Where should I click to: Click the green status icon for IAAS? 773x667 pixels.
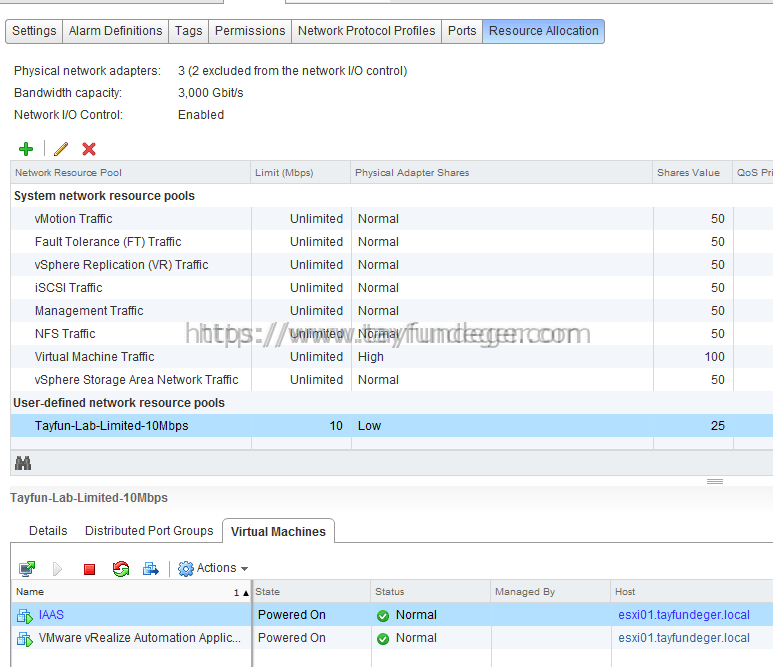tap(383, 616)
